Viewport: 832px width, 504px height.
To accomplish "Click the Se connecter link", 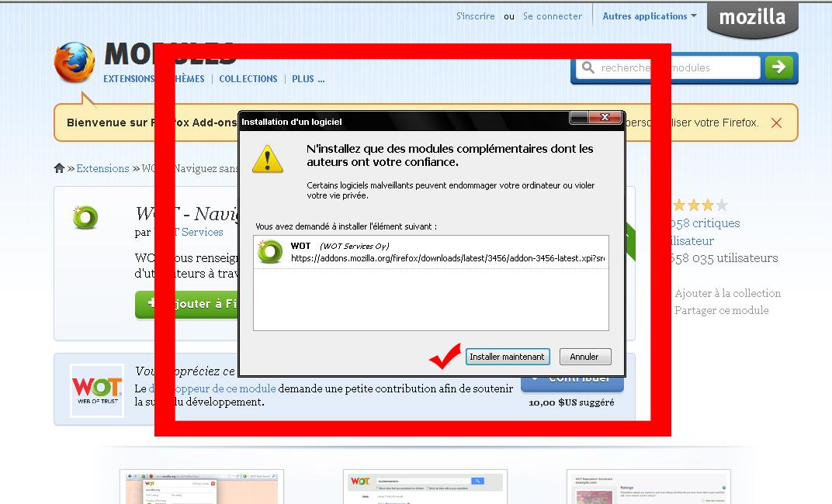I will coord(553,16).
